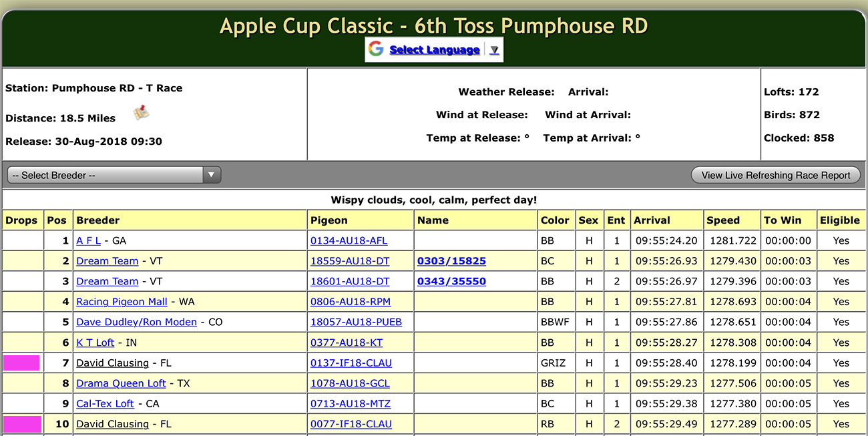Screen dimensions: 868x436
Task: Click View Live Refreshing Race Report button
Action: (x=775, y=175)
